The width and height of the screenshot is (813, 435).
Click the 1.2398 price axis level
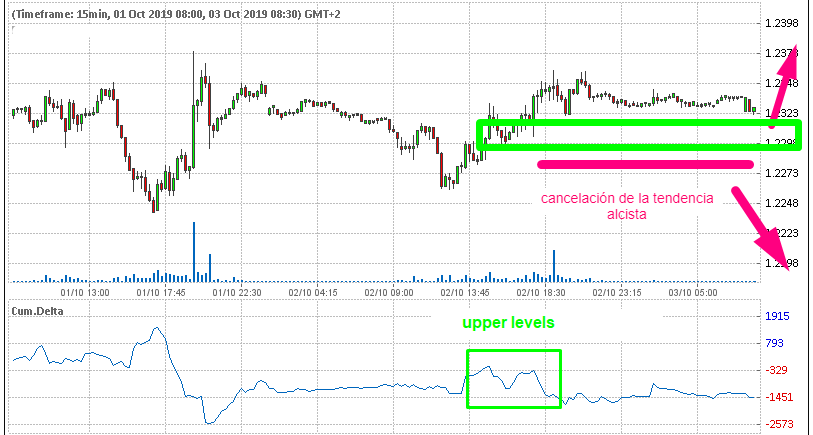783,23
